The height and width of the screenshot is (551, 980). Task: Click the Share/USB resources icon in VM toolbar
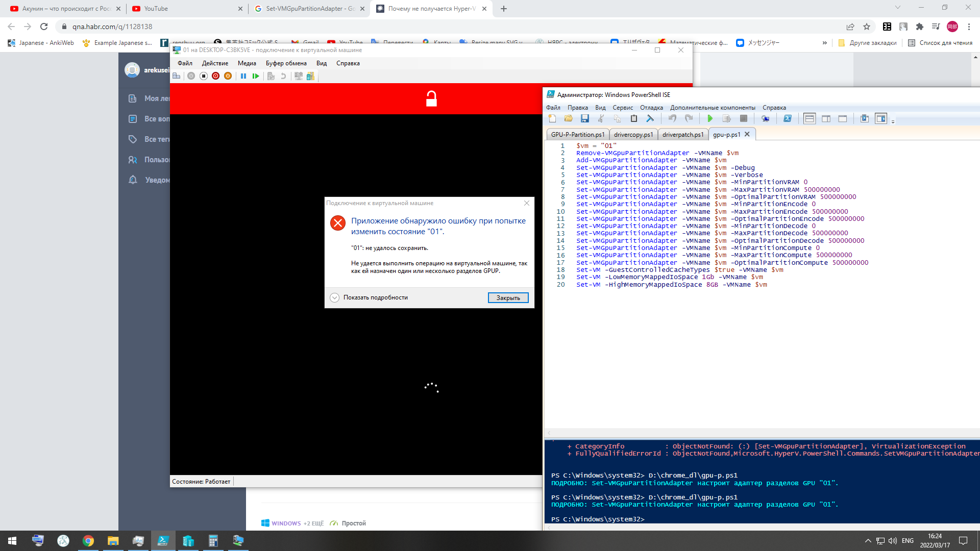coord(310,76)
